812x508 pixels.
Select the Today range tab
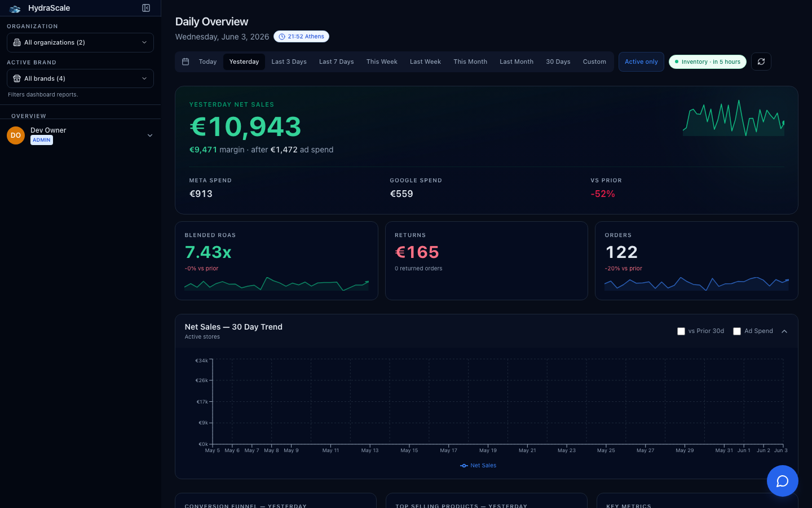point(208,62)
